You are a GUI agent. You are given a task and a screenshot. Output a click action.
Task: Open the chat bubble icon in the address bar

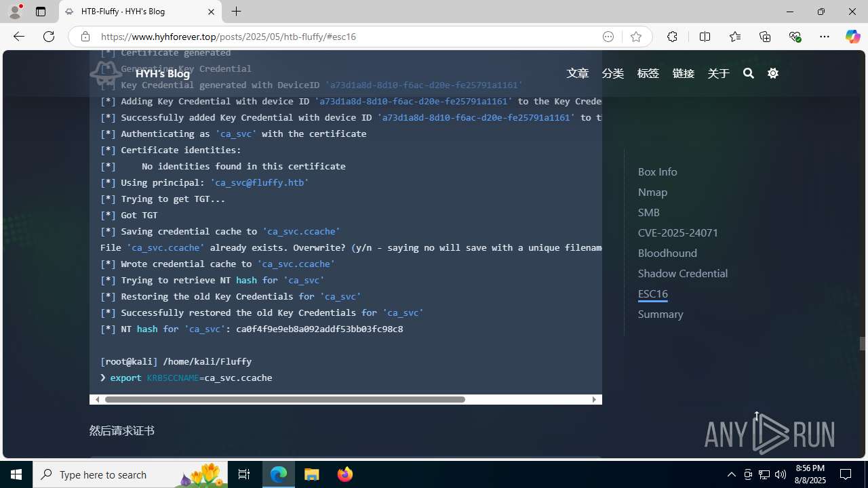[x=608, y=37]
